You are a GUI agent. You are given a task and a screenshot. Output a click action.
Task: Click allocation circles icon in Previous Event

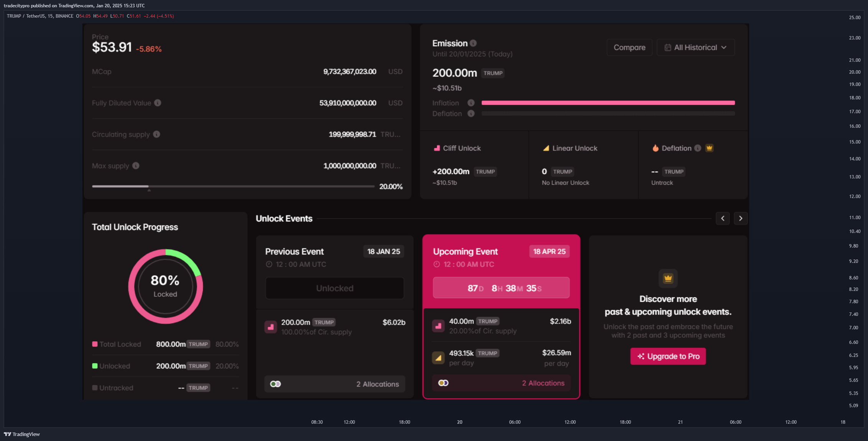click(x=275, y=384)
